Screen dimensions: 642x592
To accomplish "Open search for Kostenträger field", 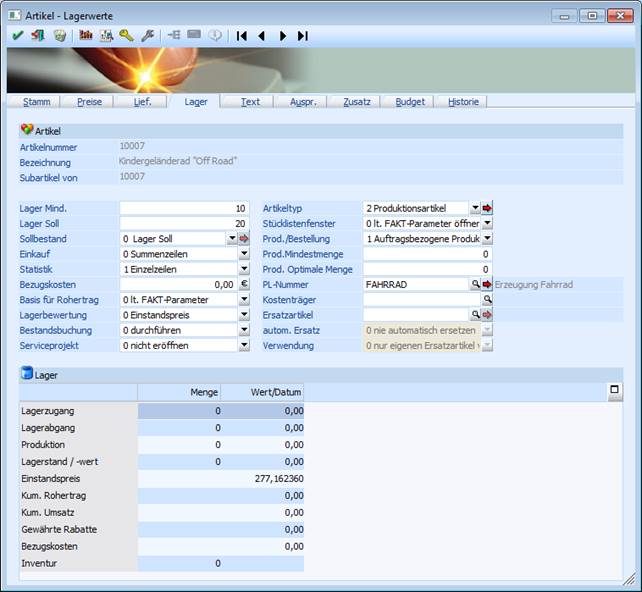I will pyautogui.click(x=488, y=300).
